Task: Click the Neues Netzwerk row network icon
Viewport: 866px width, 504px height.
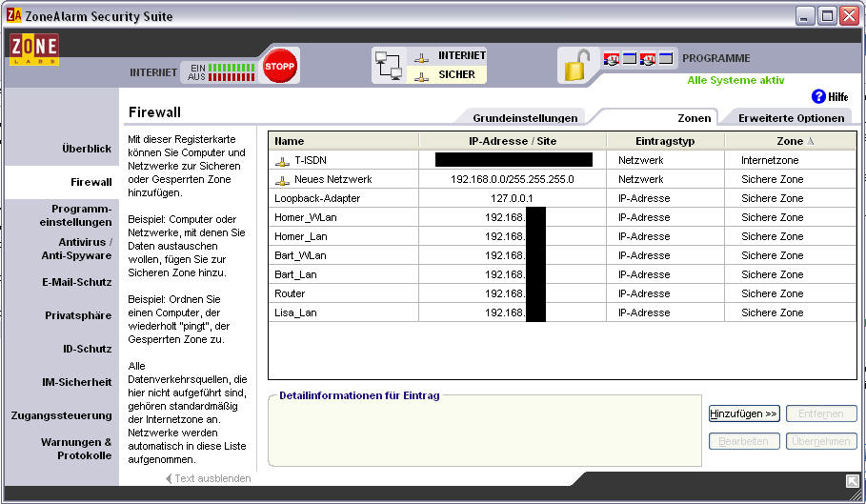Action: [282, 180]
